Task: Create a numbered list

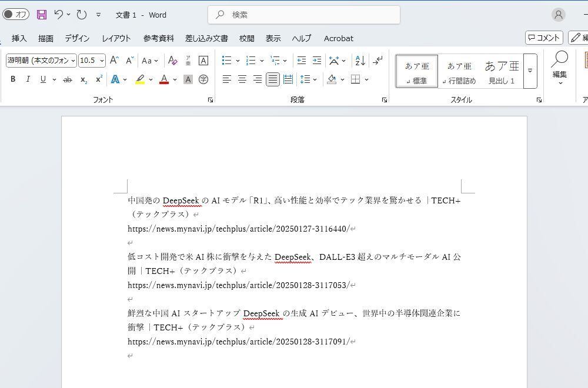Action: pos(250,61)
